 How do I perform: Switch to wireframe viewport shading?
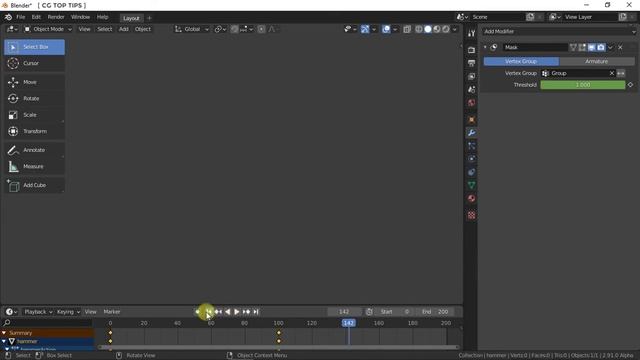(x=419, y=29)
